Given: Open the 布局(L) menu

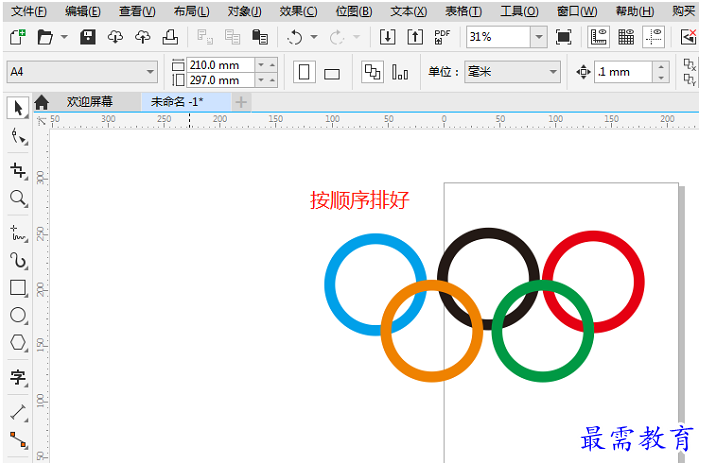Looking at the screenshot, I should (x=192, y=11).
